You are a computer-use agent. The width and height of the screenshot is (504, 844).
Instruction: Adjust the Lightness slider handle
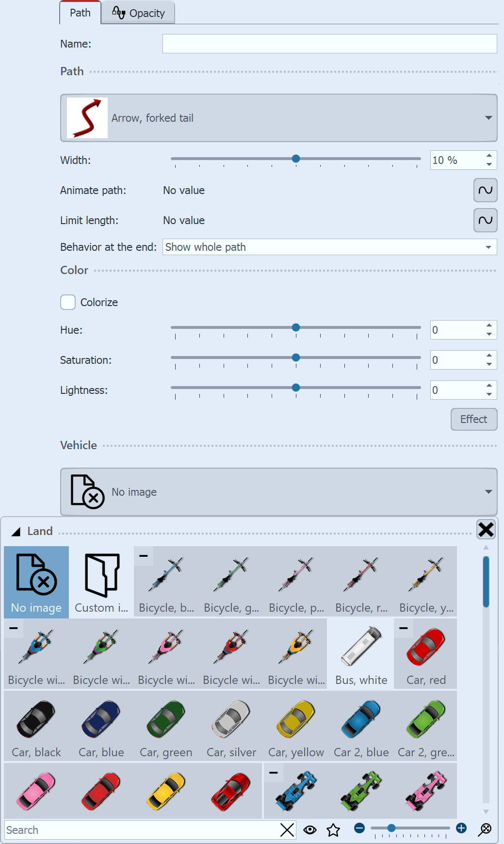click(x=296, y=388)
